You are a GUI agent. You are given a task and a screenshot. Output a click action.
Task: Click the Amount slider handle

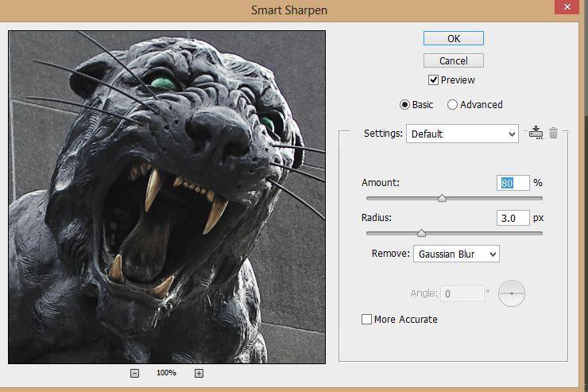pos(442,199)
